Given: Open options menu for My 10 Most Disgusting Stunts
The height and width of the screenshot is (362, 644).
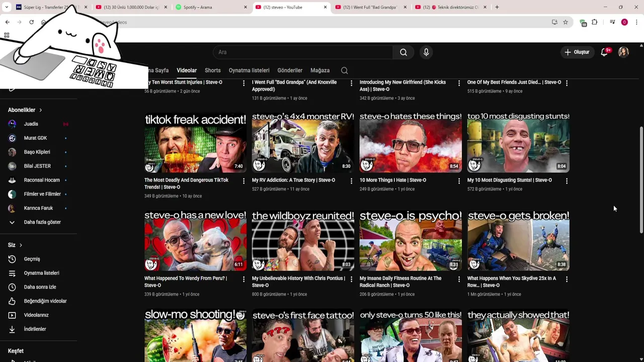Looking at the screenshot, I should (x=567, y=180).
